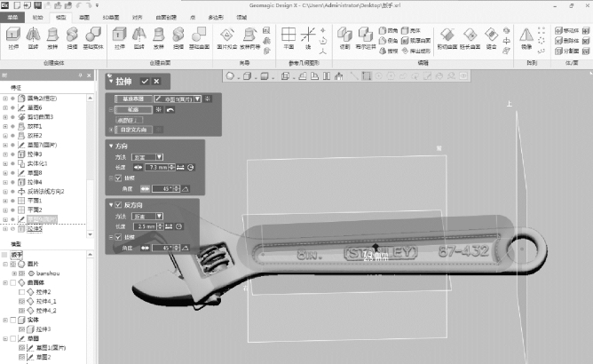This screenshot has width=593, height=364.
Task: Apply the 倒角 chamfer tool
Action: coord(388,41)
